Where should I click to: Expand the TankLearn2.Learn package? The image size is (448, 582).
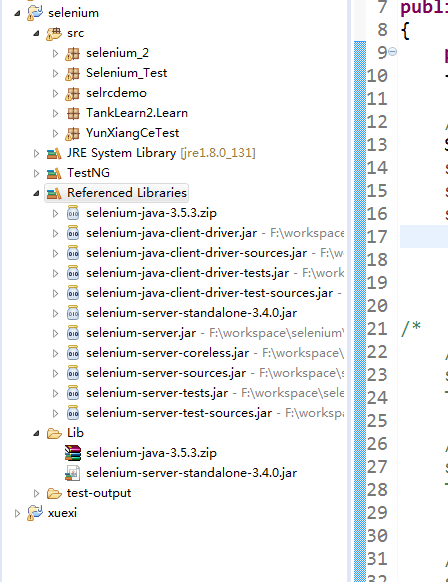pyautogui.click(x=55, y=113)
